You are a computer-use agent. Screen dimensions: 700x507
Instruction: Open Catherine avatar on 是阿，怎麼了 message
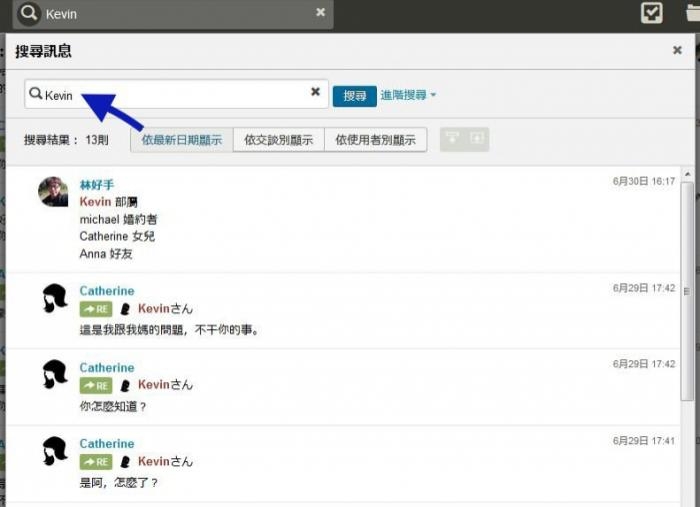(x=54, y=451)
